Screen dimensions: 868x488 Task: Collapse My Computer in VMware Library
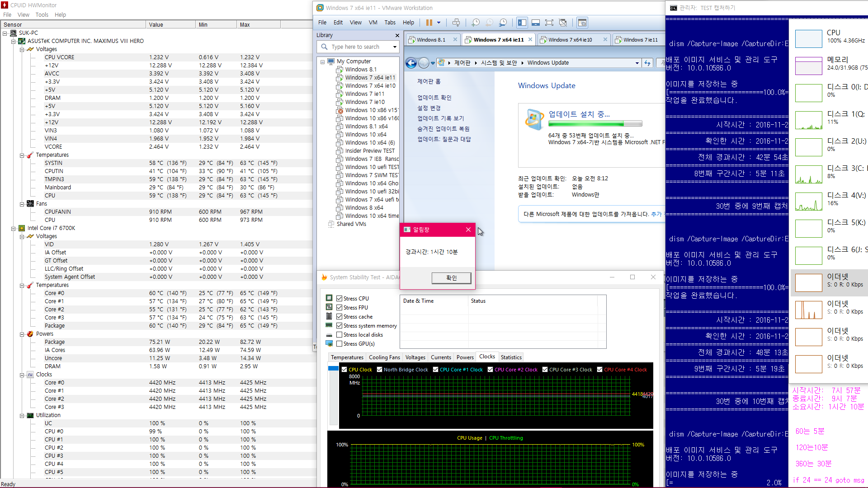pos(323,61)
